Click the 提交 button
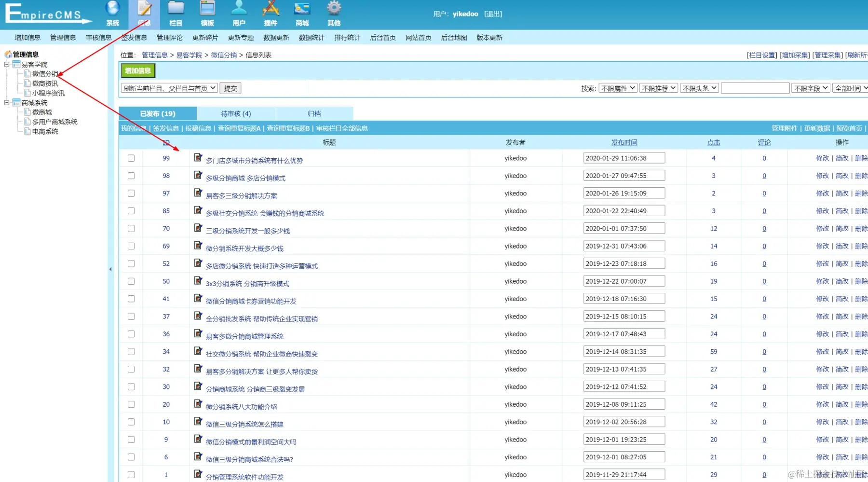 pos(231,88)
